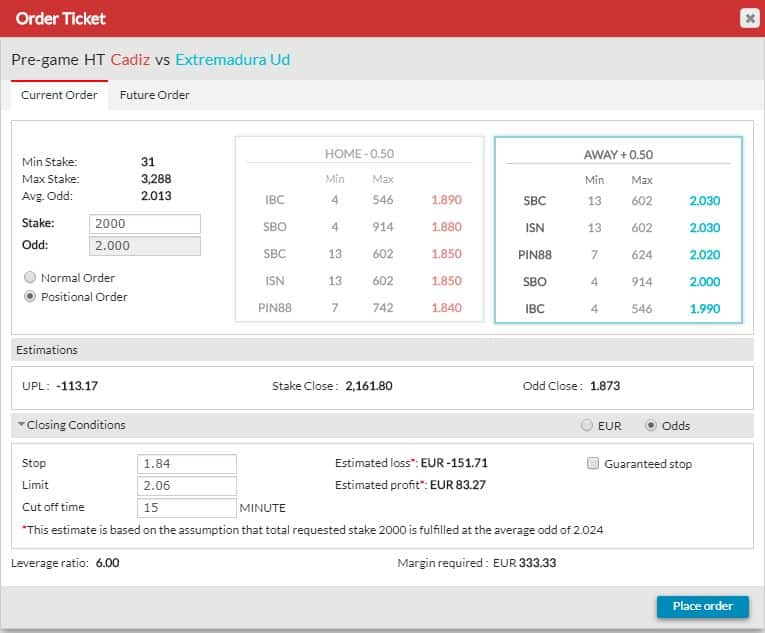Select the Odds closing conditions option

click(650, 425)
